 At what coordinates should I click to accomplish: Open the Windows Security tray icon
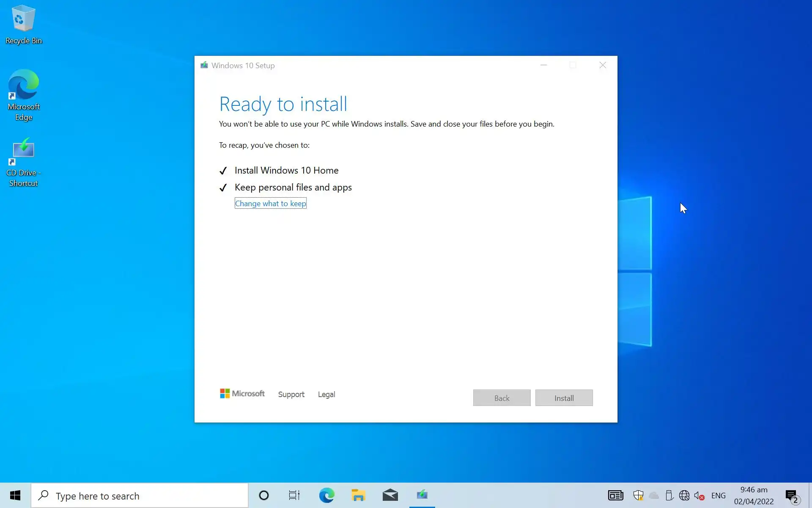click(638, 495)
